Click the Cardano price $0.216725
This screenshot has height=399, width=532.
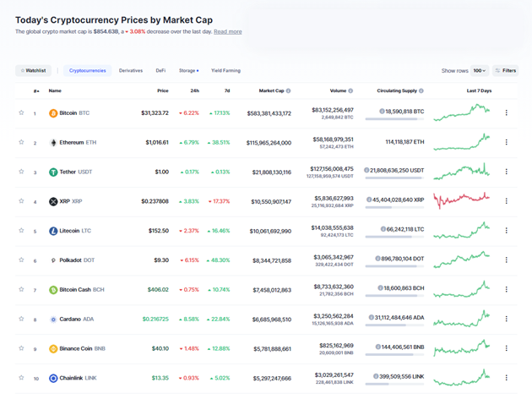[155, 320]
